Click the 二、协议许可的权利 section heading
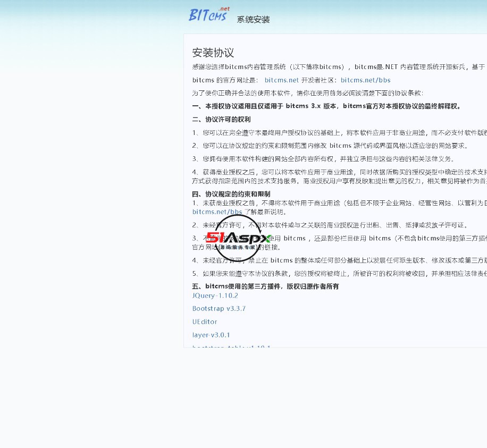 tap(221, 120)
